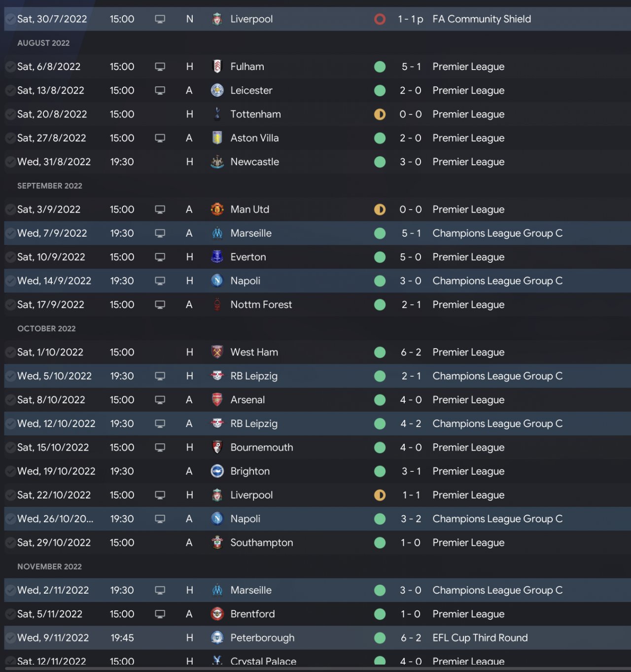Screen dimensions: 631x672
Task: Toggle the checkmark beside Sat, 3/9/2022
Action: point(10,210)
